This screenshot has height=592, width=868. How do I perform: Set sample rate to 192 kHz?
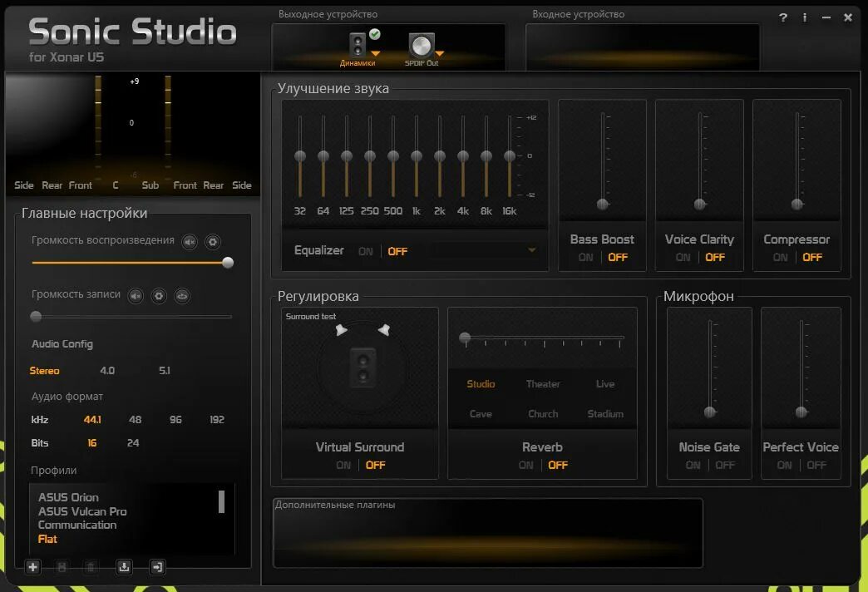coord(217,420)
